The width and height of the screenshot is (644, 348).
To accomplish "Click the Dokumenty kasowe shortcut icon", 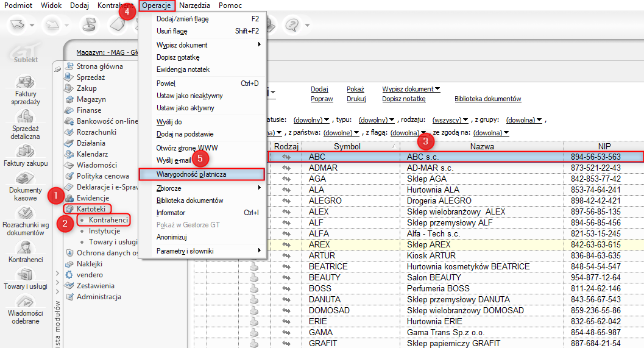I will (x=25, y=179).
